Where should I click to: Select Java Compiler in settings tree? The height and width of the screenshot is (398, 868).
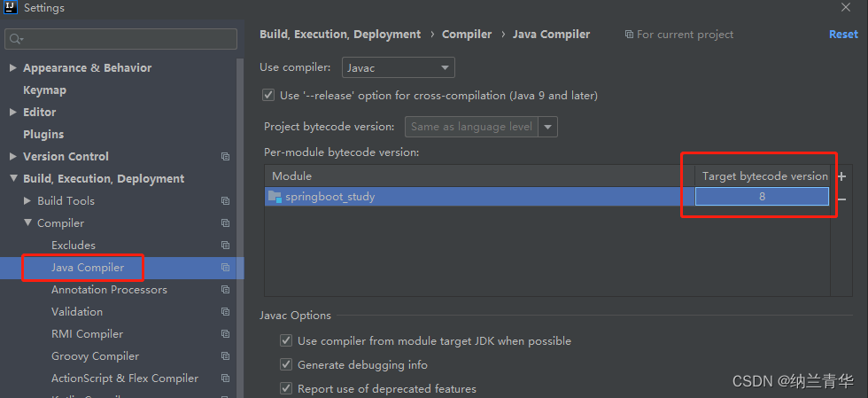point(88,268)
